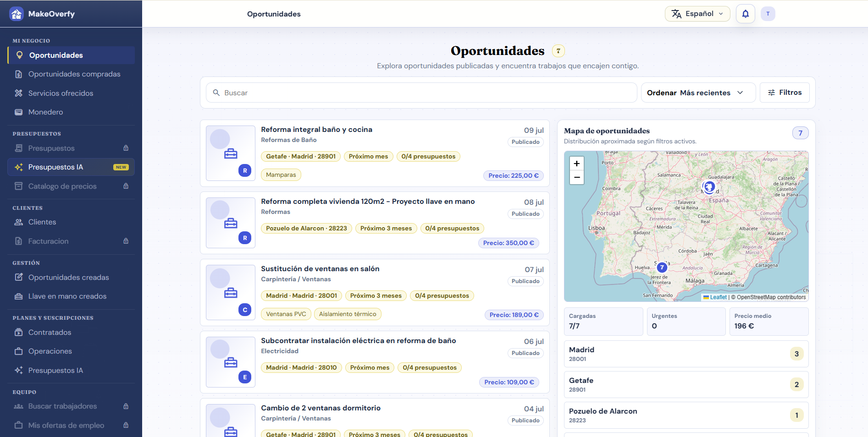Select the Madrid 28001 location row

click(x=686, y=354)
